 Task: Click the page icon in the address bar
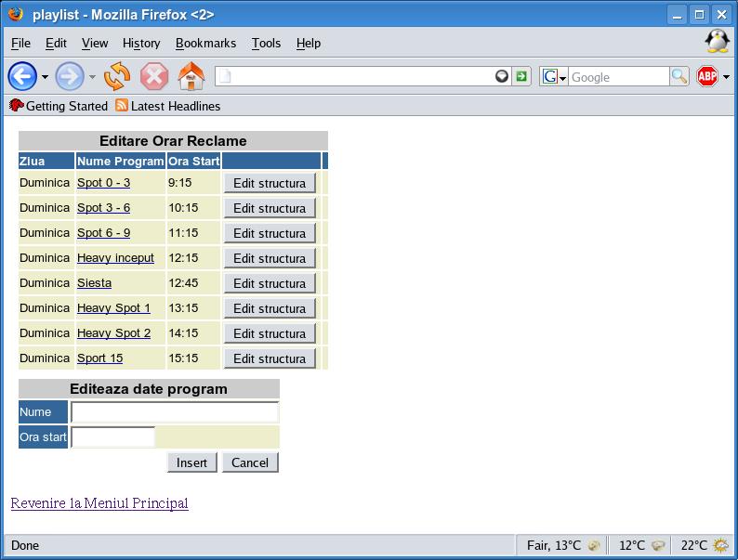(226, 76)
